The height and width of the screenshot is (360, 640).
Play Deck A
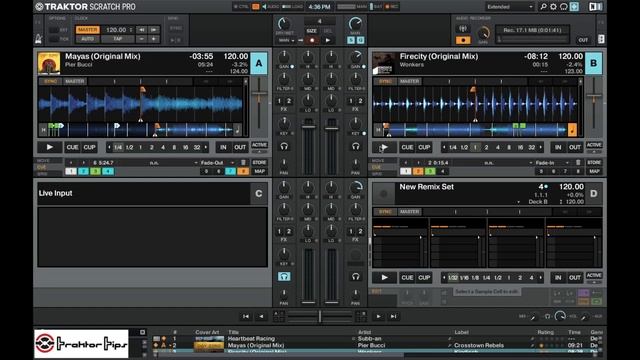point(49,147)
